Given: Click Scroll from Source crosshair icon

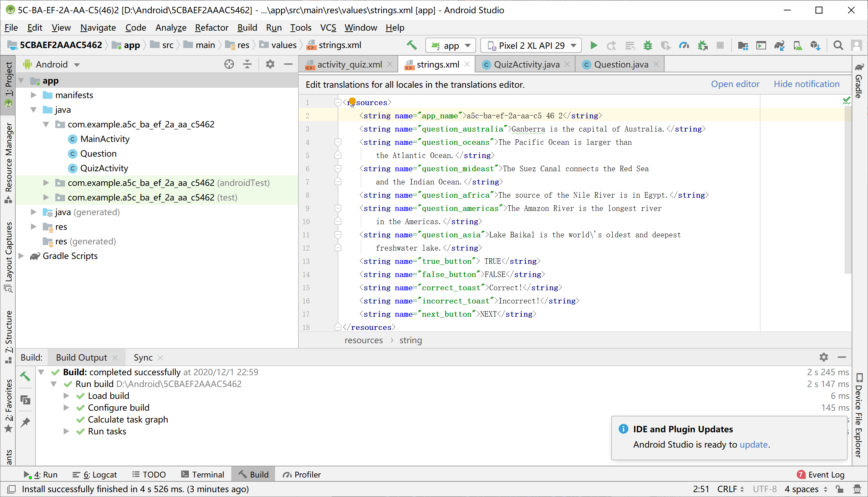Looking at the screenshot, I should pyautogui.click(x=229, y=64).
